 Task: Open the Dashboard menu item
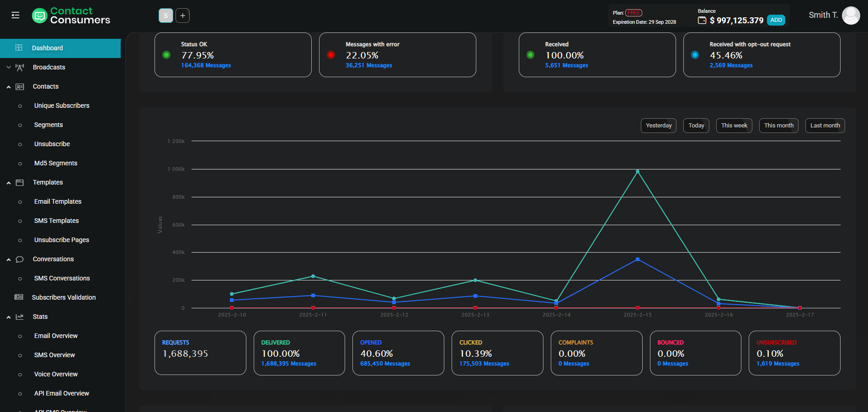click(x=60, y=48)
